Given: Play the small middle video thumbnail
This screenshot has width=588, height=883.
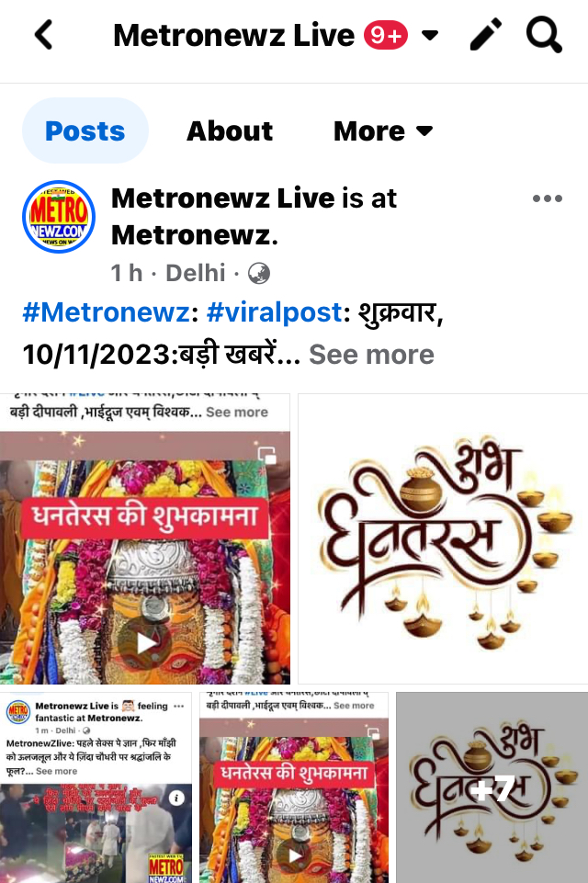Looking at the screenshot, I should point(295,856).
